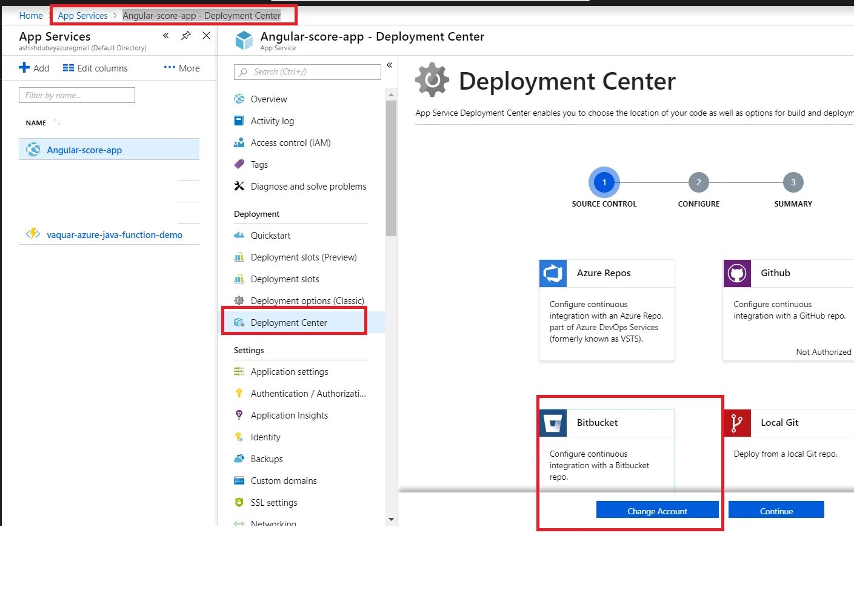The width and height of the screenshot is (854, 616).
Task: Click the App Service cube icon
Action: click(244, 41)
